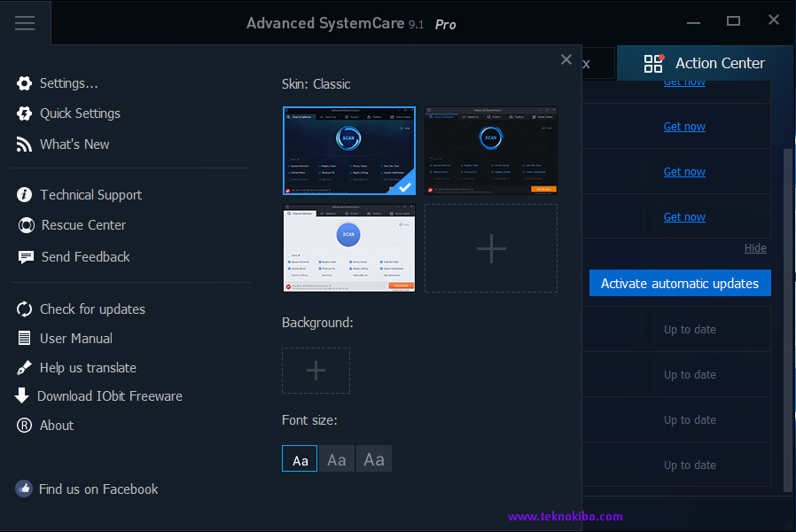Send Feedback to IObit
This screenshot has width=796, height=532.
85,256
